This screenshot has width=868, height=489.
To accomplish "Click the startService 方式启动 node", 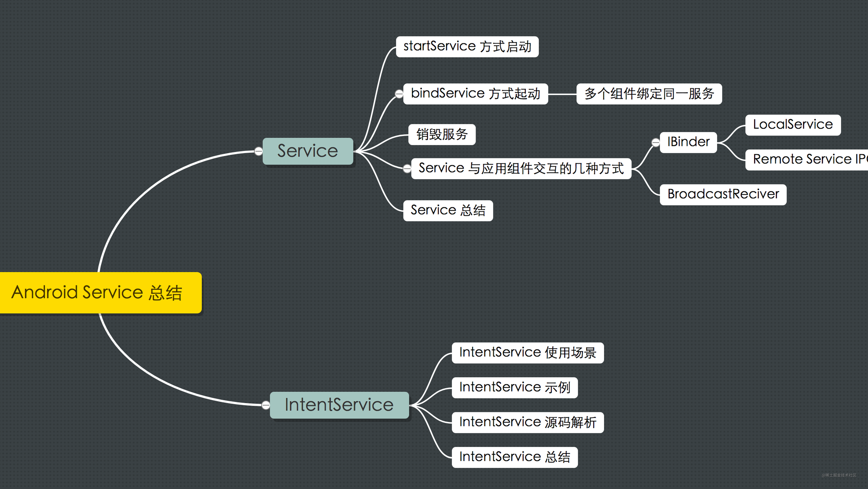I will tap(467, 47).
